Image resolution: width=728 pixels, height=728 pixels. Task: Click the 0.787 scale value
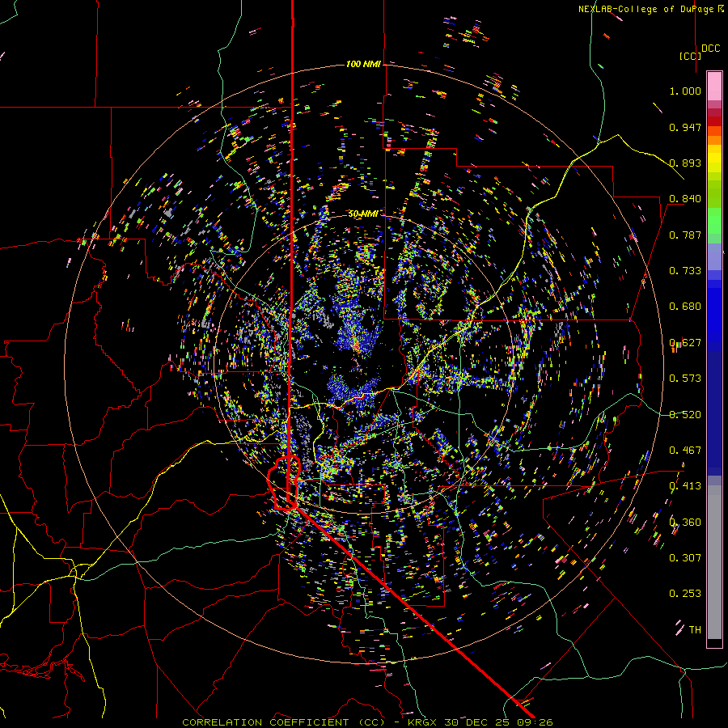coord(685,235)
